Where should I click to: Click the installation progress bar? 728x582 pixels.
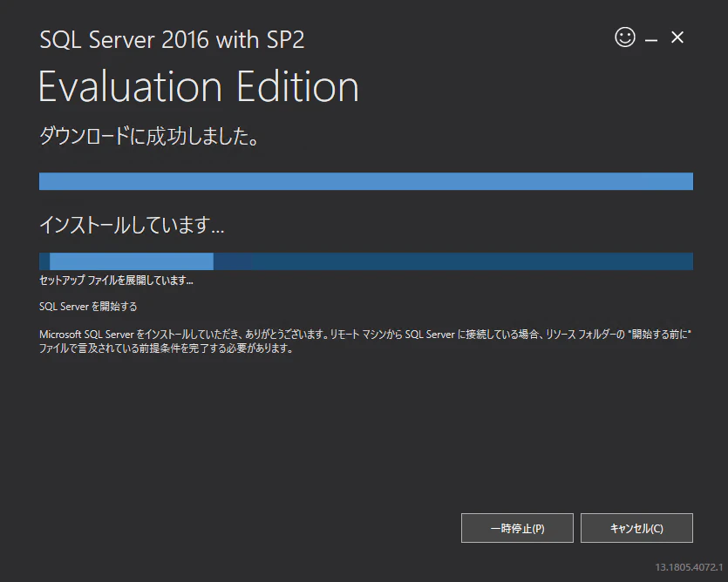(366, 261)
